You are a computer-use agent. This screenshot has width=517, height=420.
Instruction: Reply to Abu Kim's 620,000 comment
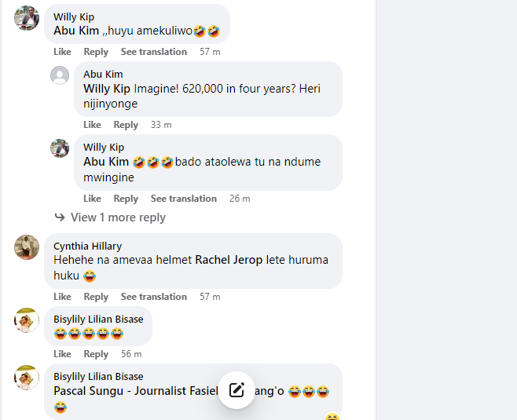[126, 125]
